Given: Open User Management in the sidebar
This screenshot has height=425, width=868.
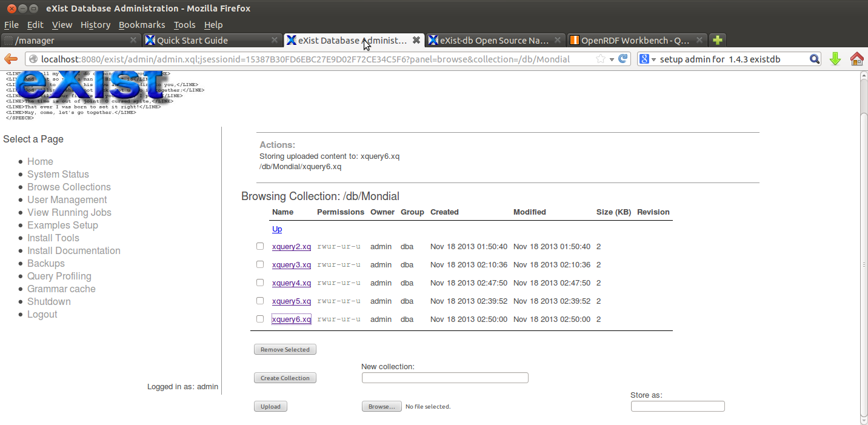Looking at the screenshot, I should point(67,199).
